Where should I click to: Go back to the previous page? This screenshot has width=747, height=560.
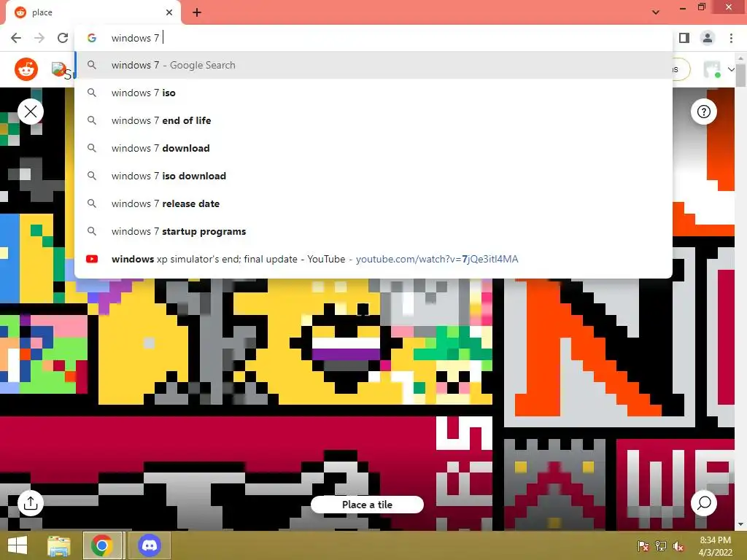[16, 38]
